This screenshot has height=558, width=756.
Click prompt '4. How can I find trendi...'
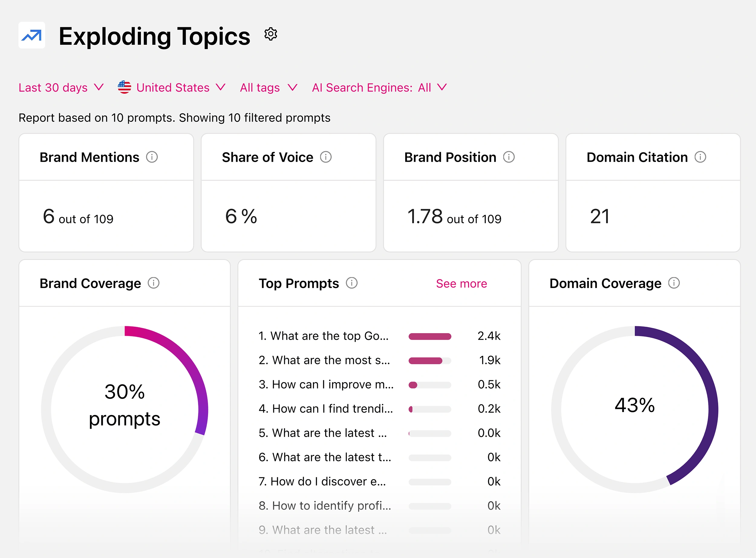tap(326, 409)
